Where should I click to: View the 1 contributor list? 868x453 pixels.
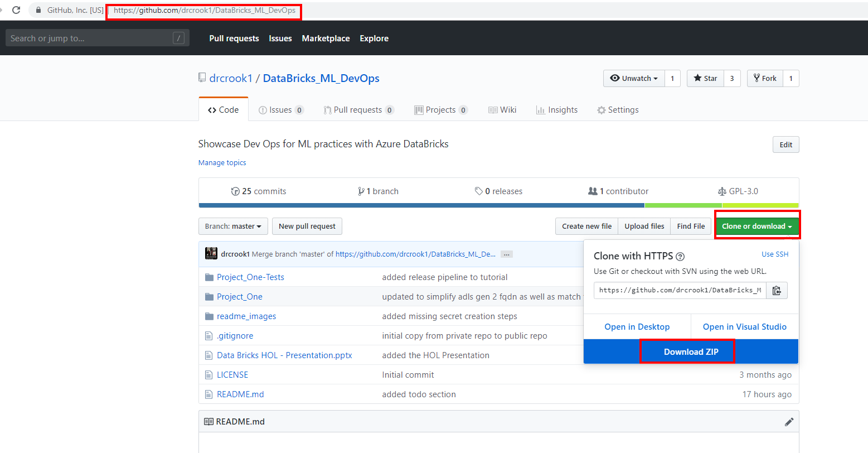(619, 191)
